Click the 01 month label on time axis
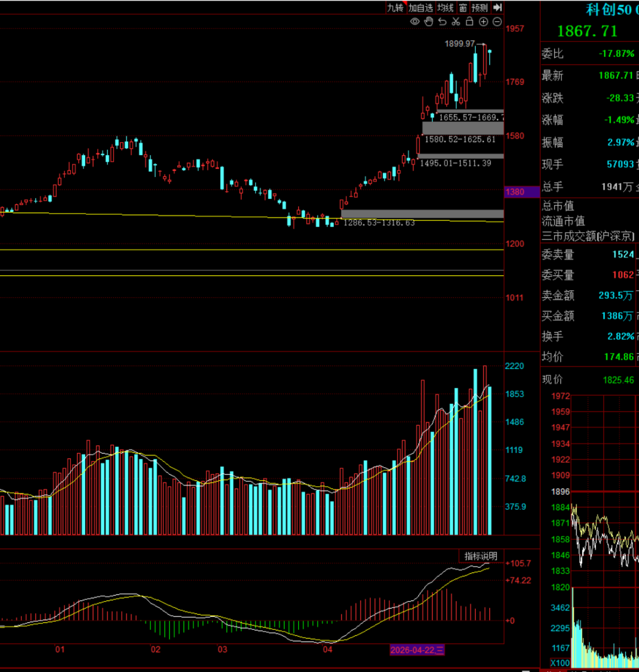The width and height of the screenshot is (639, 672). point(60,650)
